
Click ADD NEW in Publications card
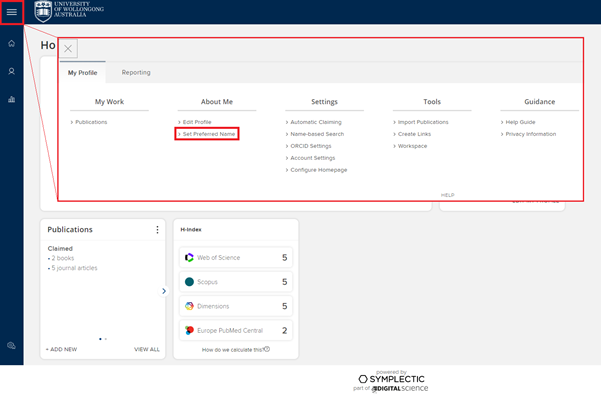pyautogui.click(x=61, y=349)
